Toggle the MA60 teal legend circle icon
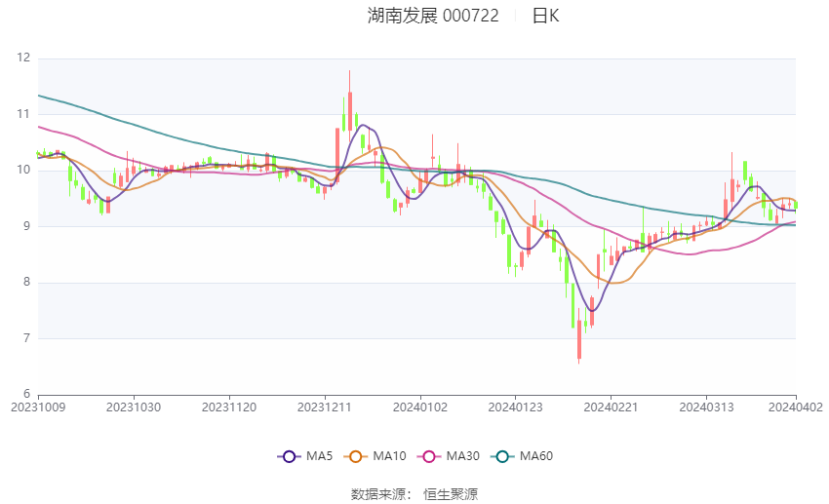Screen dimensions: 829x504 click(x=502, y=456)
